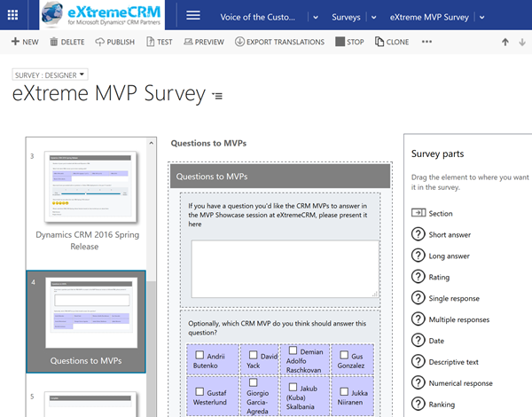
Task: Click the PREVIEW icon
Action: click(188, 42)
